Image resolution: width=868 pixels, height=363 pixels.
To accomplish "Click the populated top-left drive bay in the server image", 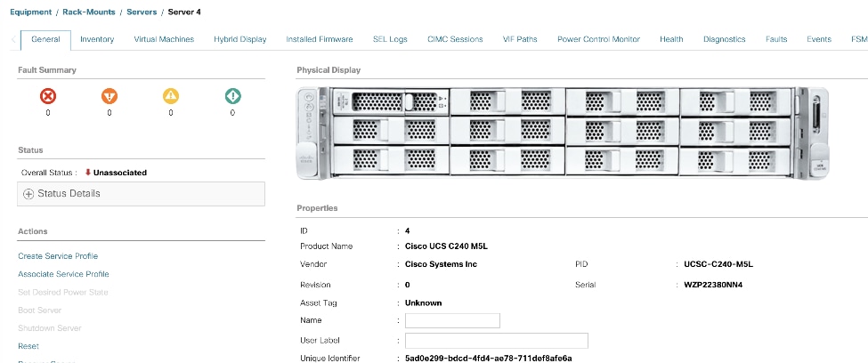I will point(391,101).
